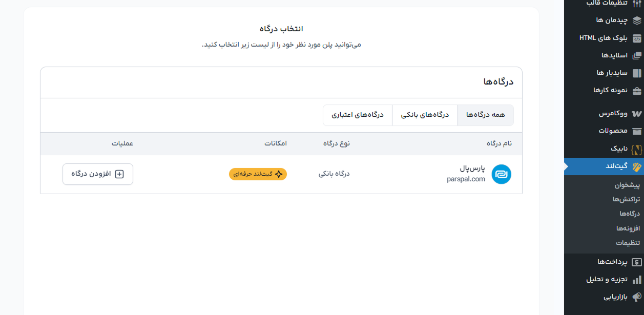Click the گیت‌لند plugin icon in sidebar
This screenshot has height=315, width=644.
[x=637, y=166]
